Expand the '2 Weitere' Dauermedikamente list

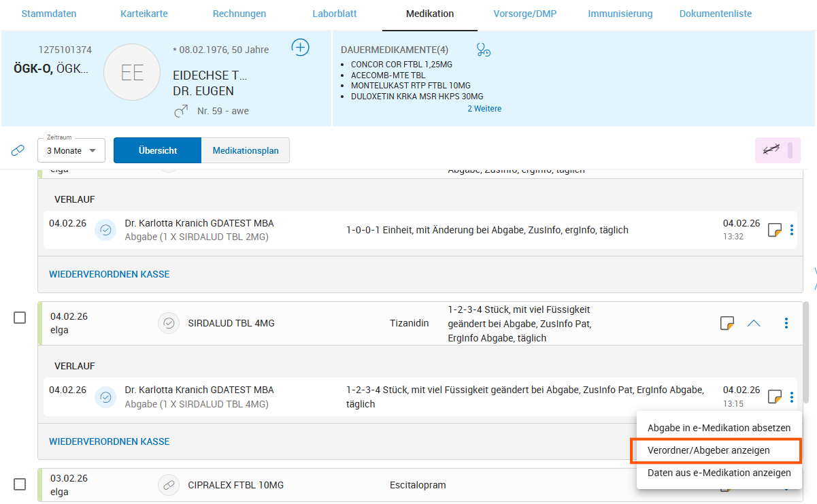click(x=484, y=109)
